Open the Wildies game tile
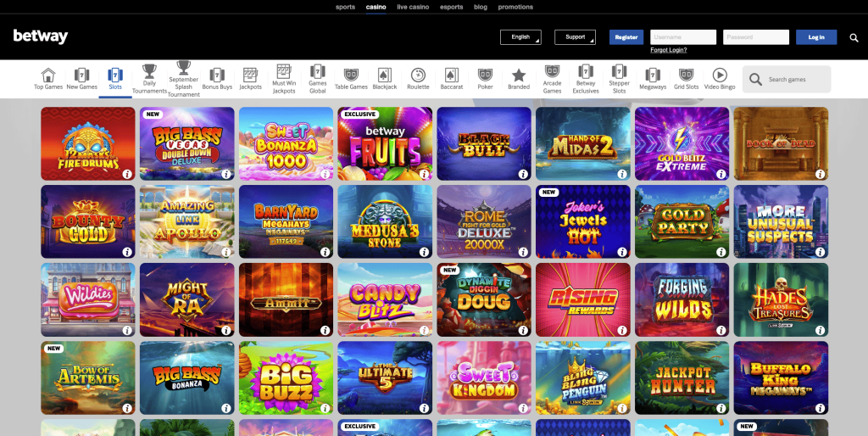Viewport: 868px width, 436px height. (x=88, y=299)
